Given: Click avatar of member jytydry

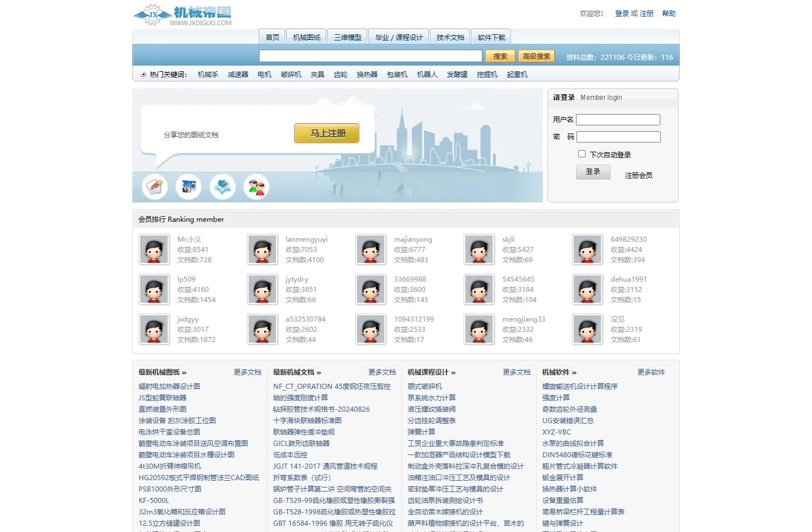Looking at the screenshot, I should [x=262, y=289].
